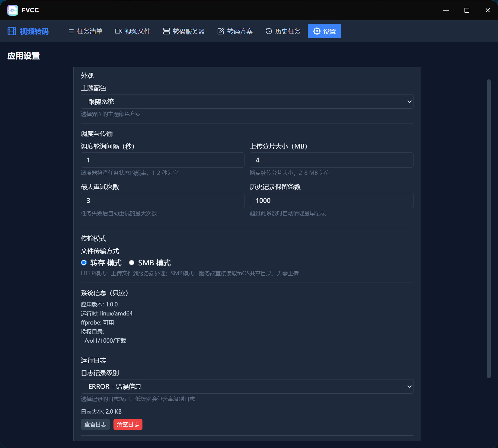Click the 选择界面的主题颜色方案 hint text

pyautogui.click(x=111, y=114)
